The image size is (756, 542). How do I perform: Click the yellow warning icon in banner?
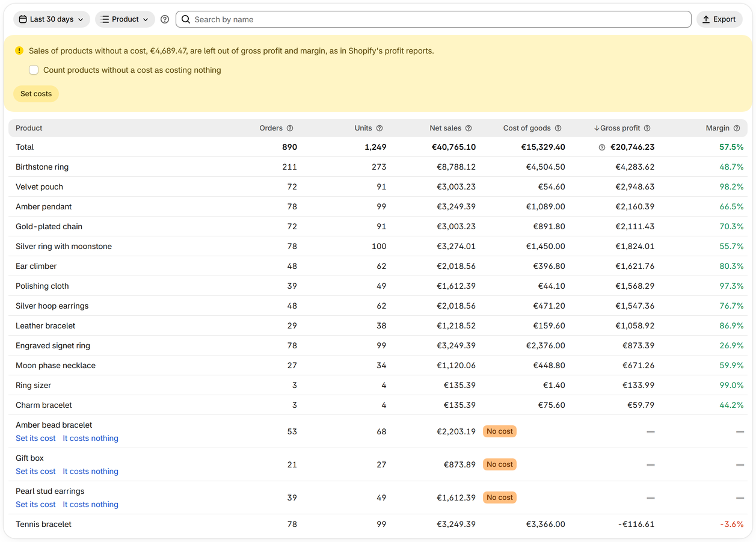coord(19,51)
